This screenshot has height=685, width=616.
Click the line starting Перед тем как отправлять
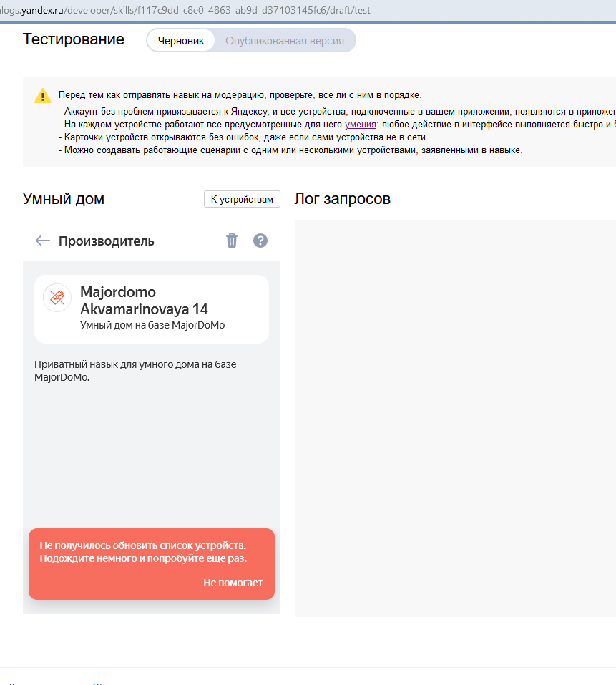click(x=240, y=94)
